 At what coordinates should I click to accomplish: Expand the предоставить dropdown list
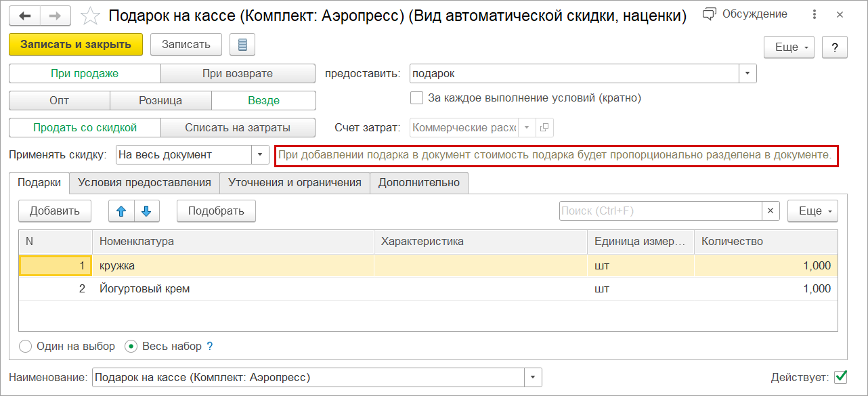pos(747,73)
